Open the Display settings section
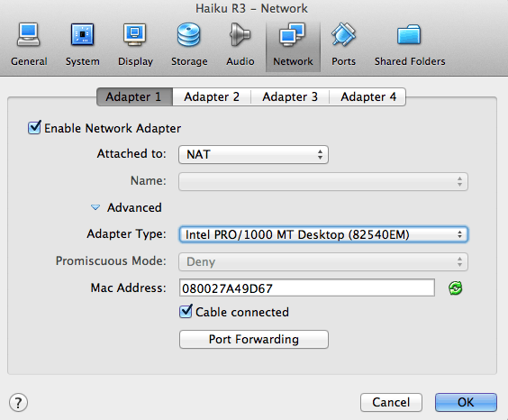The width and height of the screenshot is (508, 420). pos(135,45)
